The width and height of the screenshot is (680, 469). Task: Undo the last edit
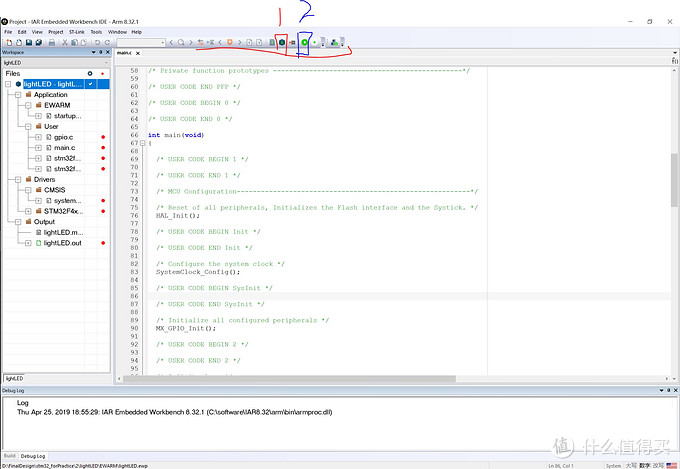click(97, 43)
